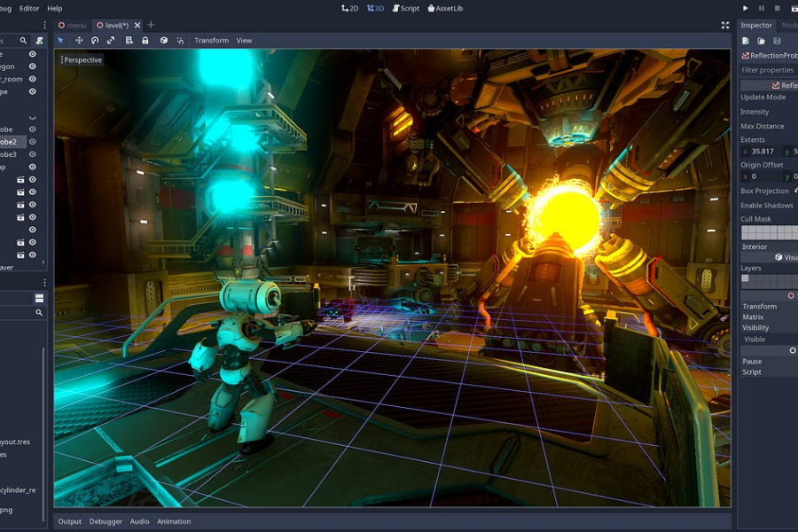798x532 pixels.
Task: Select the Scale mode tool
Action: pos(111,40)
